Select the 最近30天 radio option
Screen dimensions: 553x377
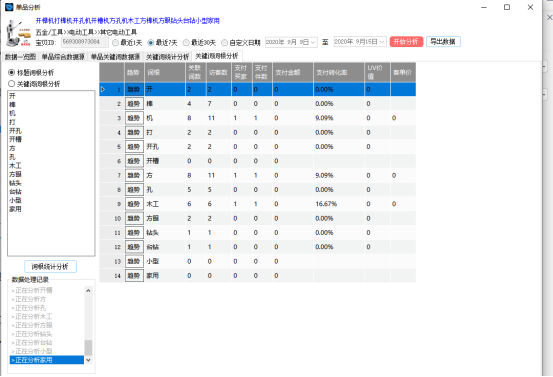point(199,43)
